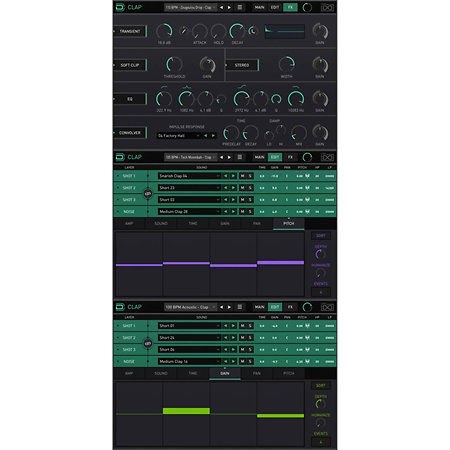The image size is (450, 450).
Task: Mute the Medium Clap 28 layer
Action: tap(242, 212)
